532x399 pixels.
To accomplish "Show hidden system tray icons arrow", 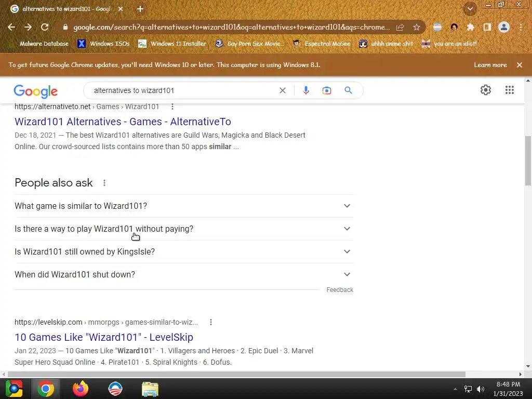I will point(455,389).
